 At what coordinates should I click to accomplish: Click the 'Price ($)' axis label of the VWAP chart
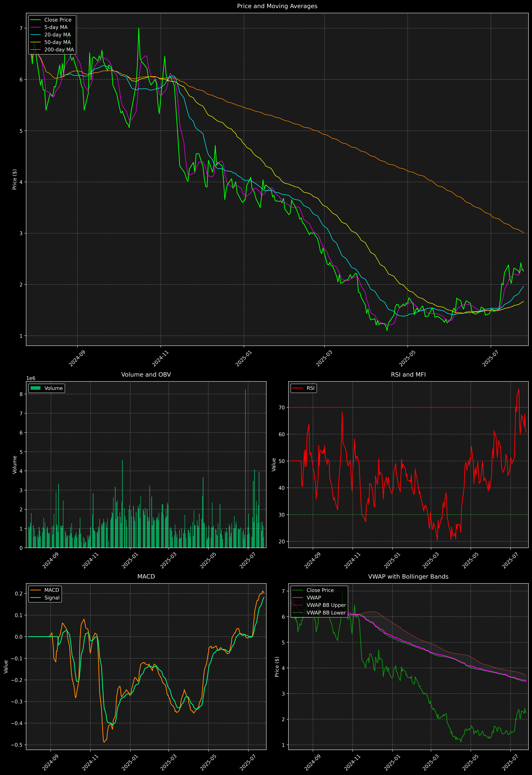click(277, 667)
